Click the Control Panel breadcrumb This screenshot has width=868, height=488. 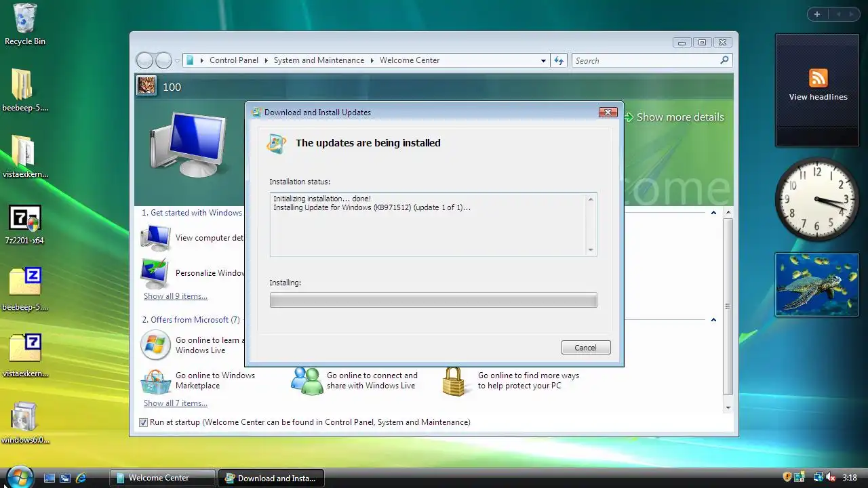[x=234, y=60]
